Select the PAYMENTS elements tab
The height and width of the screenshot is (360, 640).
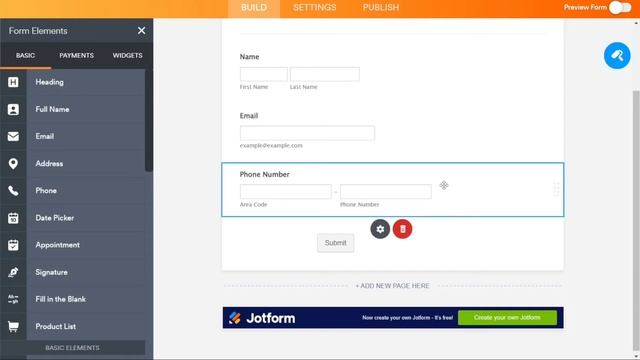tap(76, 56)
